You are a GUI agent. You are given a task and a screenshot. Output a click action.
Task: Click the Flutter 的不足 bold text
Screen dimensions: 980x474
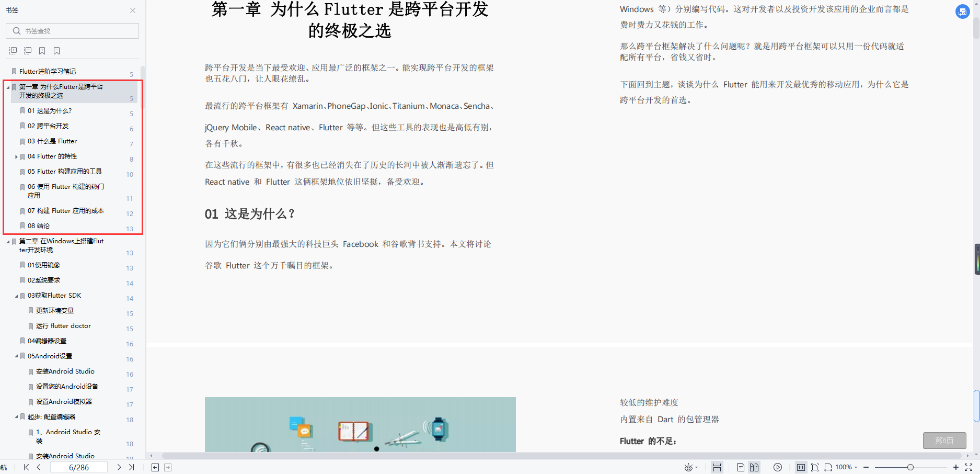[x=648, y=441]
